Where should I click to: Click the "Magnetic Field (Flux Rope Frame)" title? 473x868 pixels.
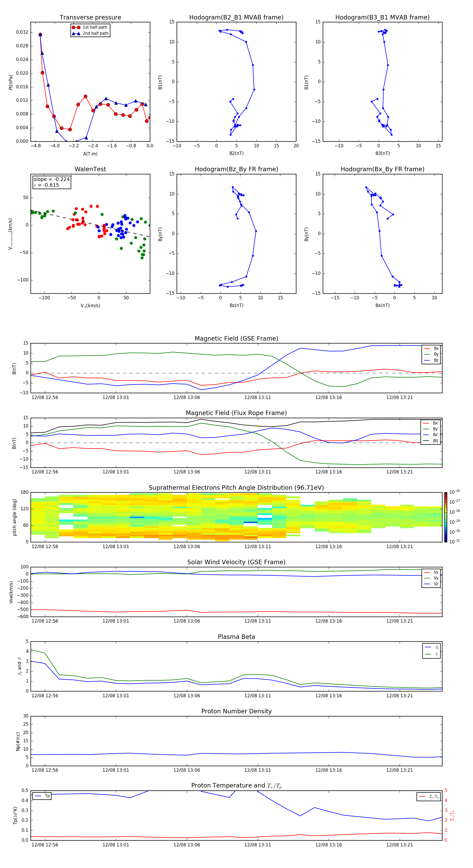[236, 413]
